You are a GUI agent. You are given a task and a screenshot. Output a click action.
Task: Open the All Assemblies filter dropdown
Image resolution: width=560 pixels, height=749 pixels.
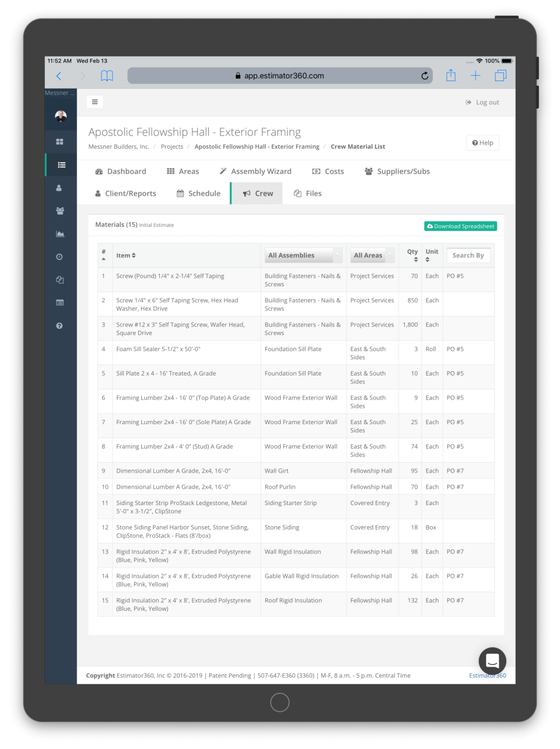point(303,255)
